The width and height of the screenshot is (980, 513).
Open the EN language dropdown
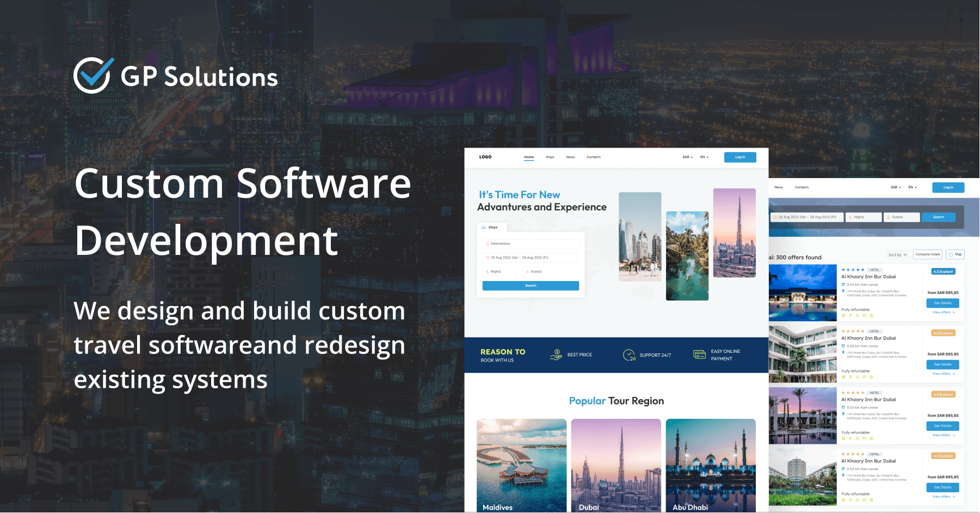(703, 157)
